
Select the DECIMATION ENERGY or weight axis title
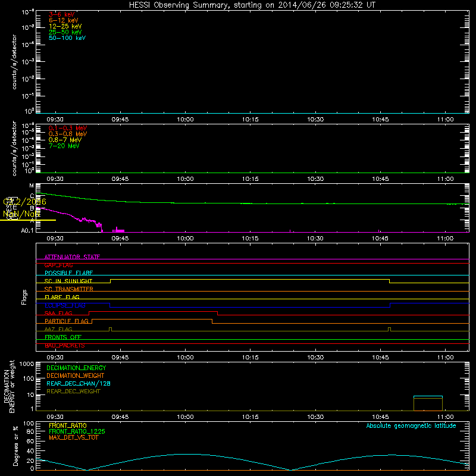coord(9,386)
